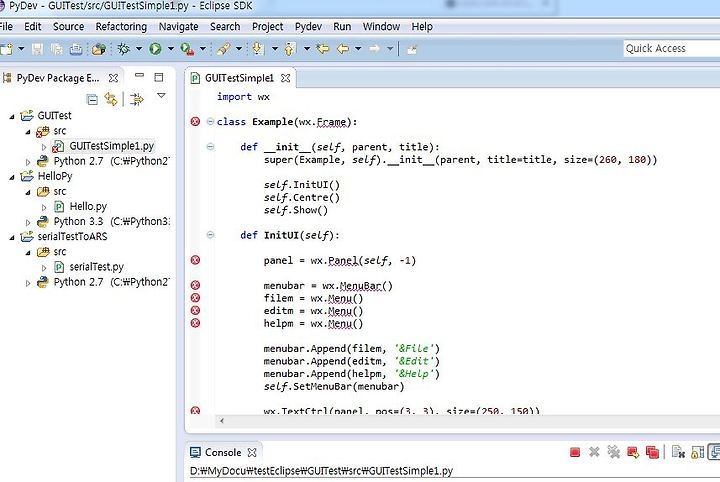Fold the class Example code block
This screenshot has width=720, height=482.
[x=210, y=122]
